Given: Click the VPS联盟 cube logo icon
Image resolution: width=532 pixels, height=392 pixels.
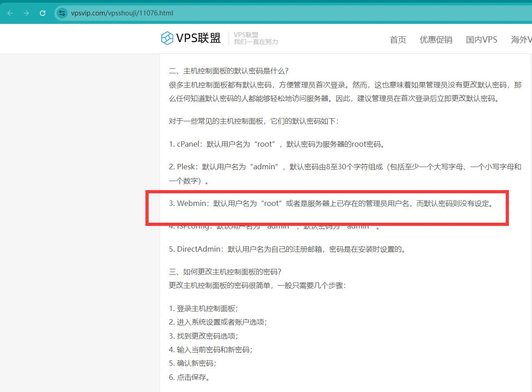Looking at the screenshot, I should point(167,38).
